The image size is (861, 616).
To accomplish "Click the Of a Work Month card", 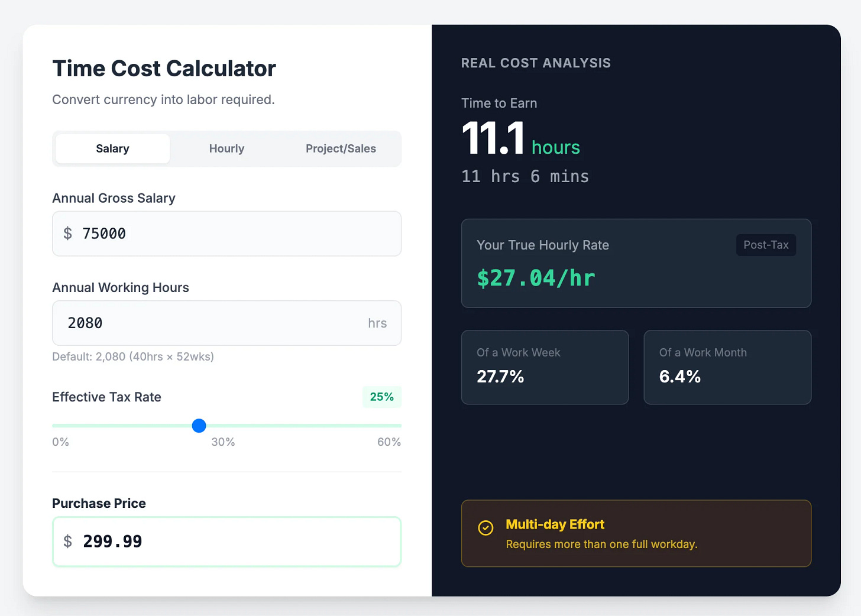I will (727, 367).
